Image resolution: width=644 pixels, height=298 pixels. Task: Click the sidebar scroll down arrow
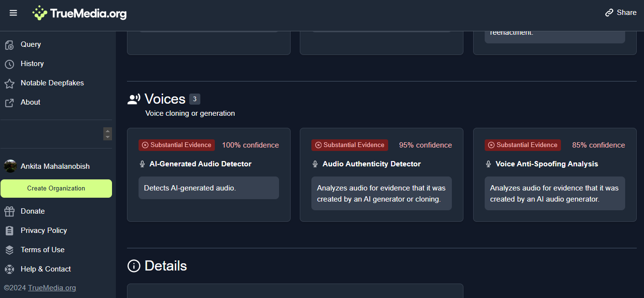108,137
